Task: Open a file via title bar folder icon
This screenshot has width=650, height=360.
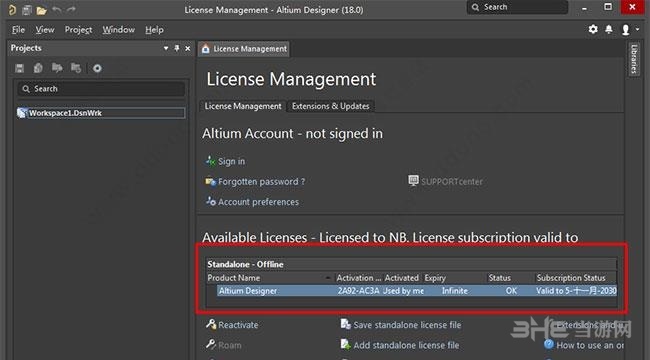Action: coord(41,10)
